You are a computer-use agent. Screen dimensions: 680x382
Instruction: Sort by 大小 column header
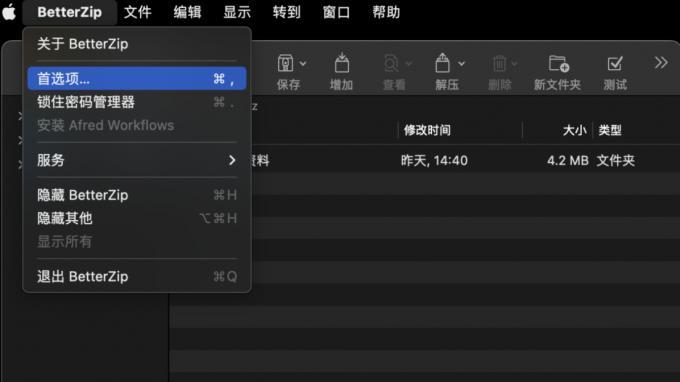tap(574, 130)
